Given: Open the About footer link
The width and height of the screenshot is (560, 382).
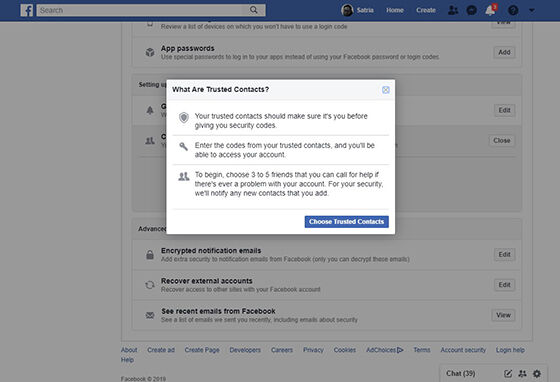Looking at the screenshot, I should coord(129,350).
